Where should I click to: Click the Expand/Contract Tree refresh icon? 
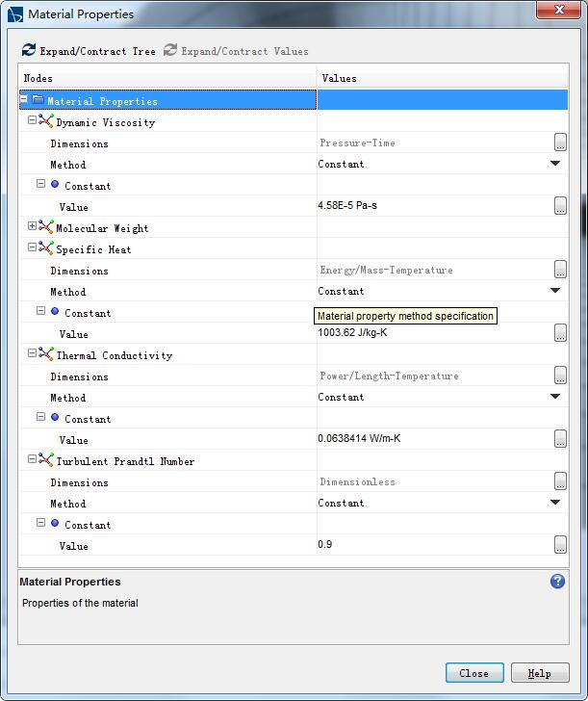[x=29, y=50]
